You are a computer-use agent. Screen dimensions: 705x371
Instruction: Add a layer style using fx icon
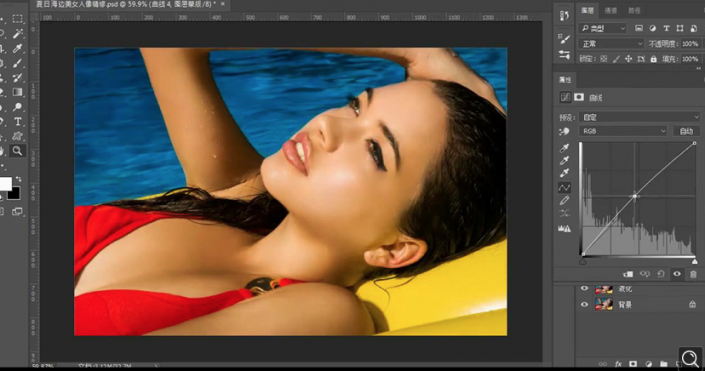pos(618,363)
